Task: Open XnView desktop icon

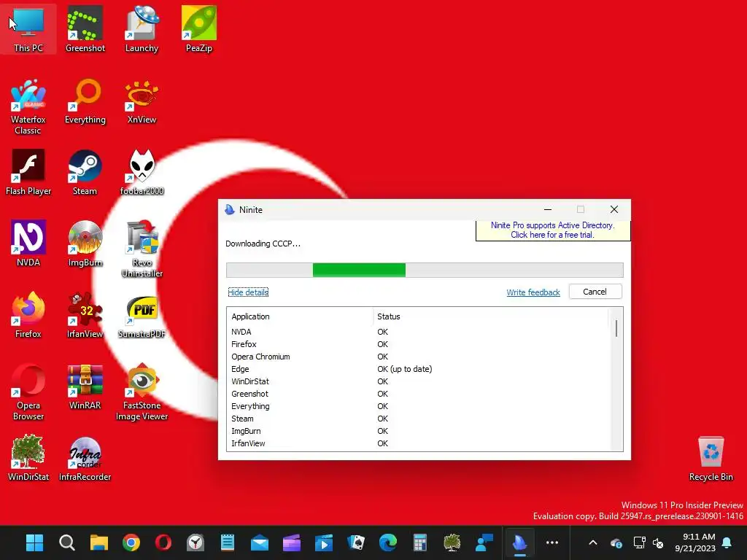Action: click(142, 101)
